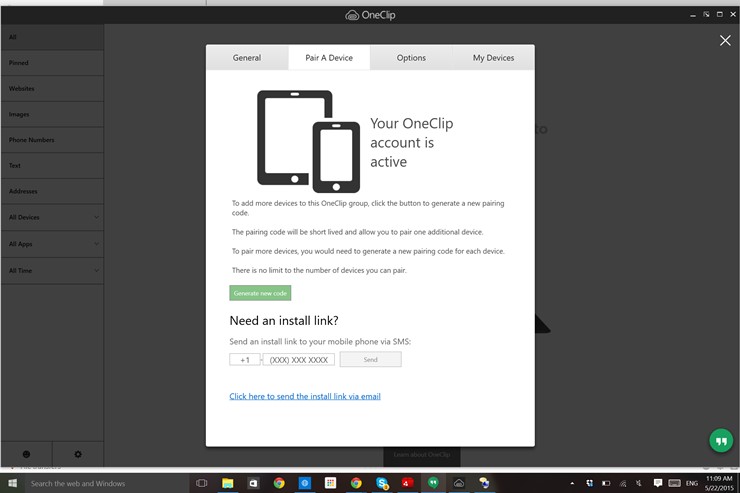Switch input language via ENG indicator
Image resolution: width=740 pixels, height=493 pixels.
692,483
